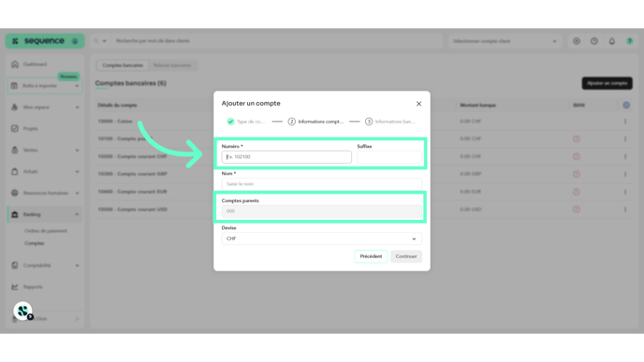Open Comptes under Banking
644x362 pixels.
pyautogui.click(x=34, y=243)
